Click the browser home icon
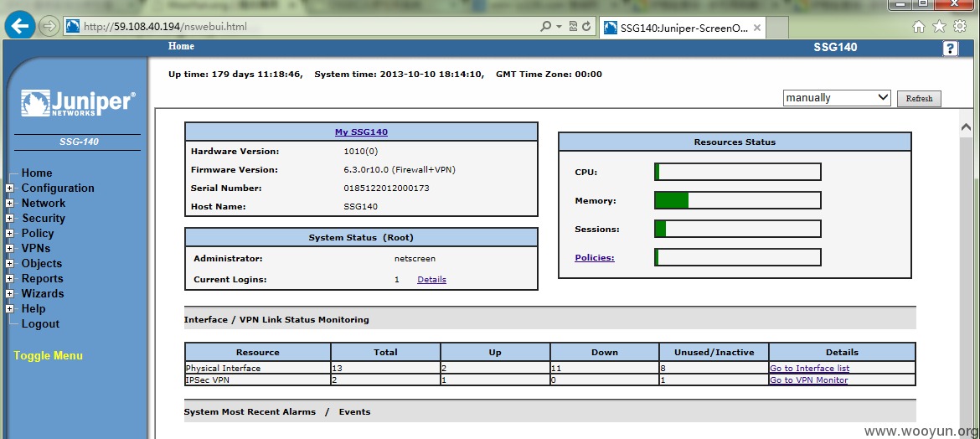 tap(919, 26)
